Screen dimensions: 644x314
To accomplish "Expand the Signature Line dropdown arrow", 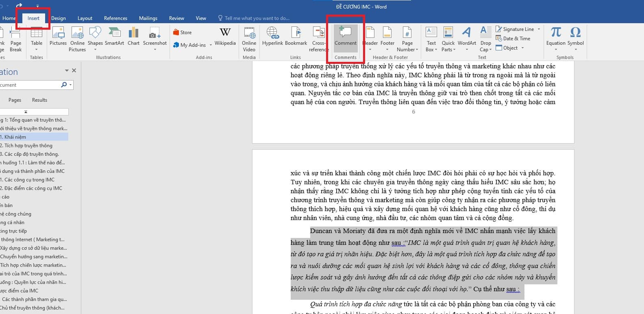I will coord(539,29).
